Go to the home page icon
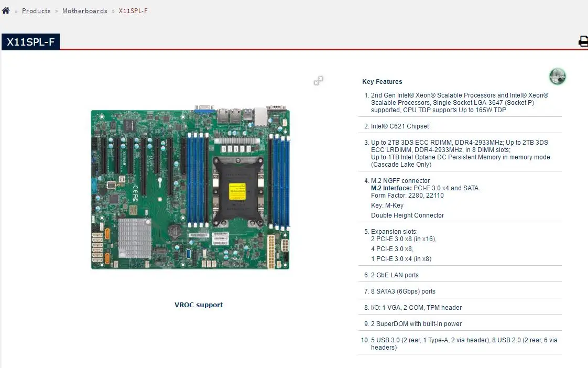Image resolution: width=588 pixels, height=368 pixels. click(6, 10)
